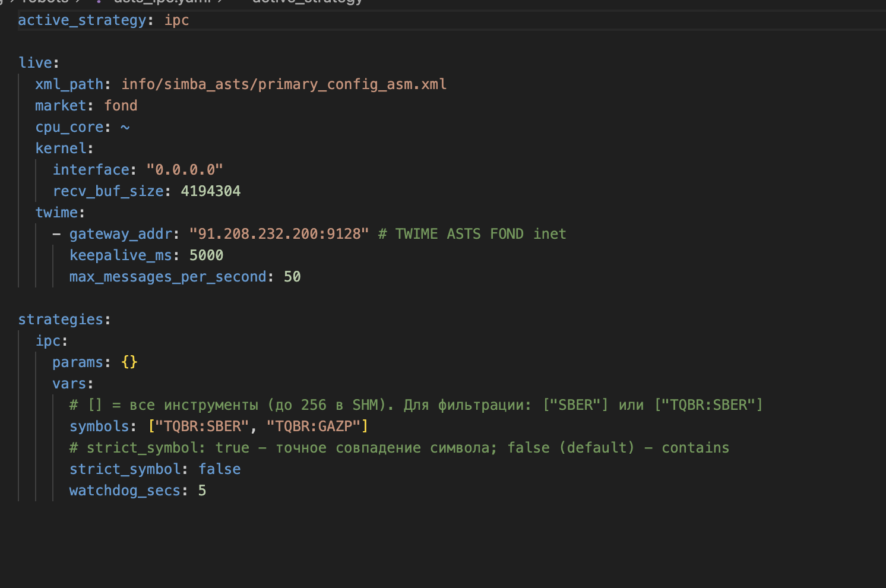886x588 pixels.
Task: Click the vars key
Action: coord(69,384)
